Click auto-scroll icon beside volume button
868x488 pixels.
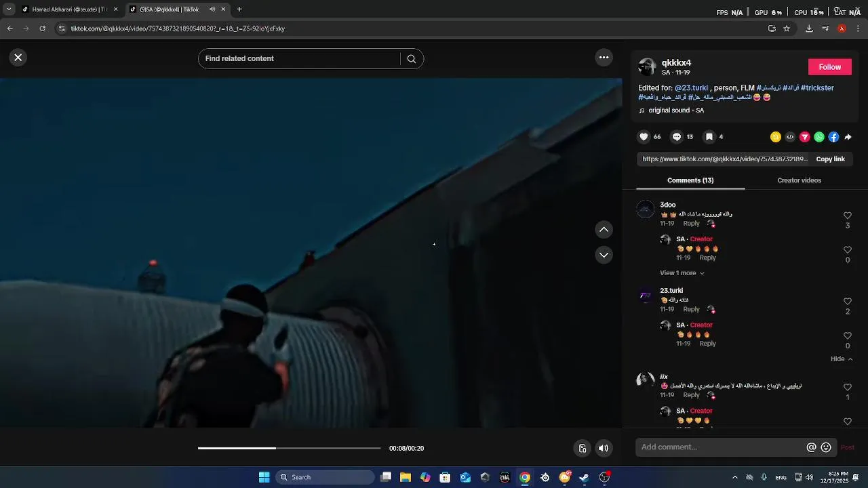coord(582,448)
